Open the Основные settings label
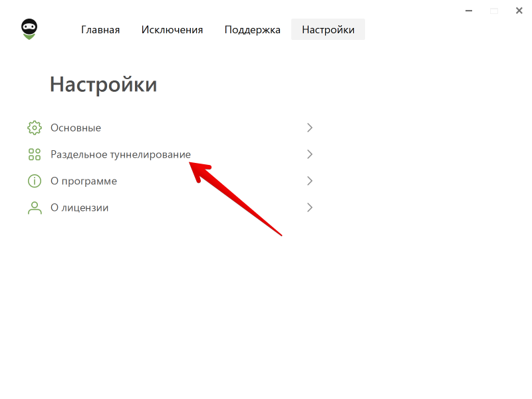This screenshot has height=399, width=532. pyautogui.click(x=76, y=128)
